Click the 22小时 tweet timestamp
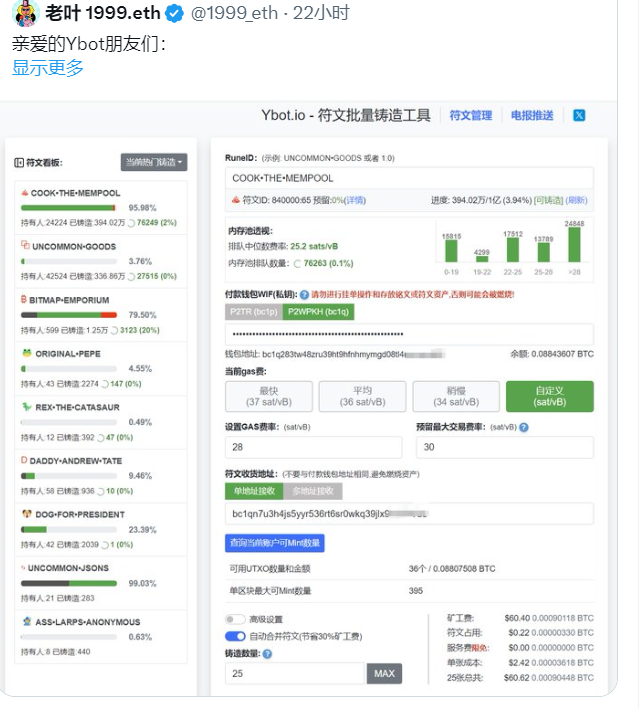 pos(321,13)
